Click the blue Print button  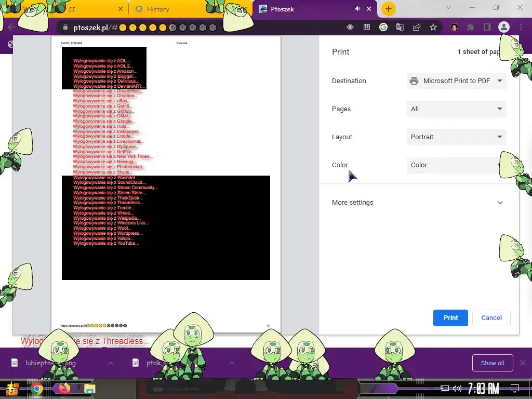[450, 318]
